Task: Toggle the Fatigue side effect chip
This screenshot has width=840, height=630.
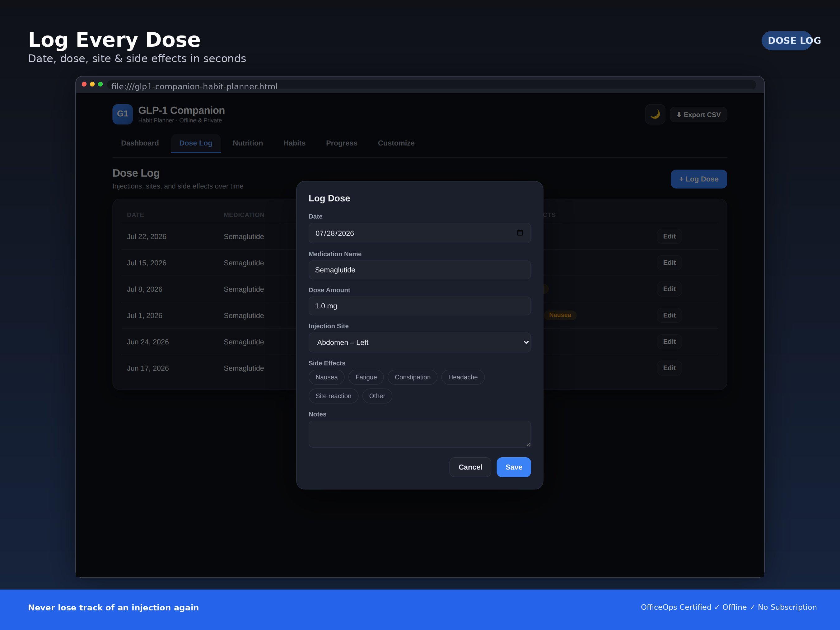Action: (366, 377)
